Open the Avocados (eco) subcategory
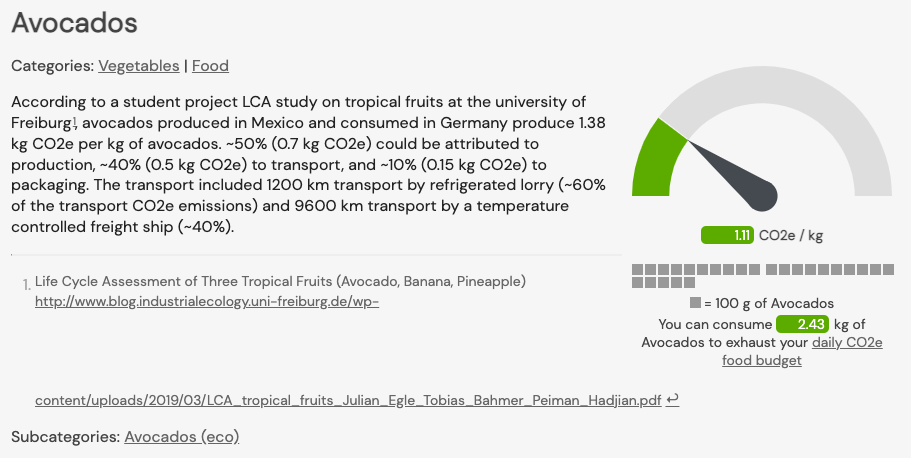 [x=181, y=436]
